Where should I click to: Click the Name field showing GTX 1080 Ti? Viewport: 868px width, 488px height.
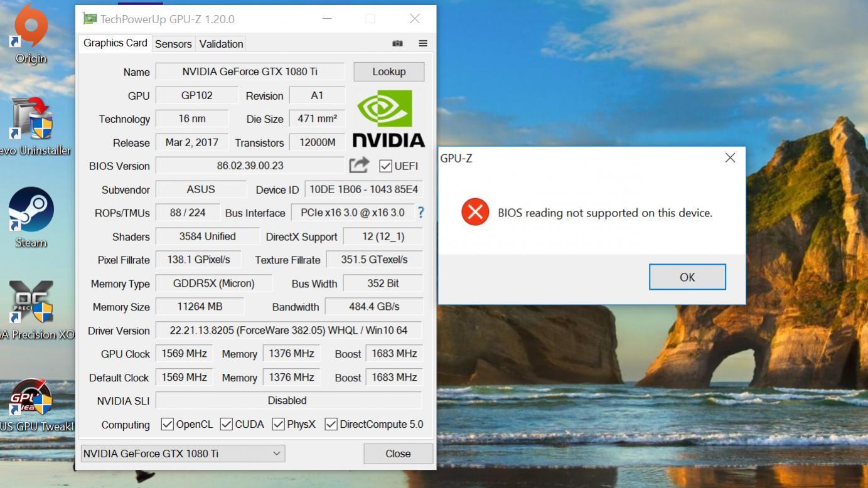pyautogui.click(x=250, y=72)
